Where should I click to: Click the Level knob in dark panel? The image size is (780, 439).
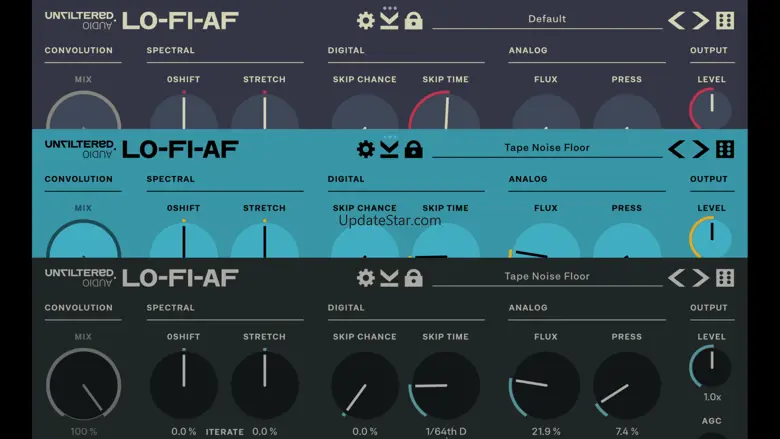[711, 367]
